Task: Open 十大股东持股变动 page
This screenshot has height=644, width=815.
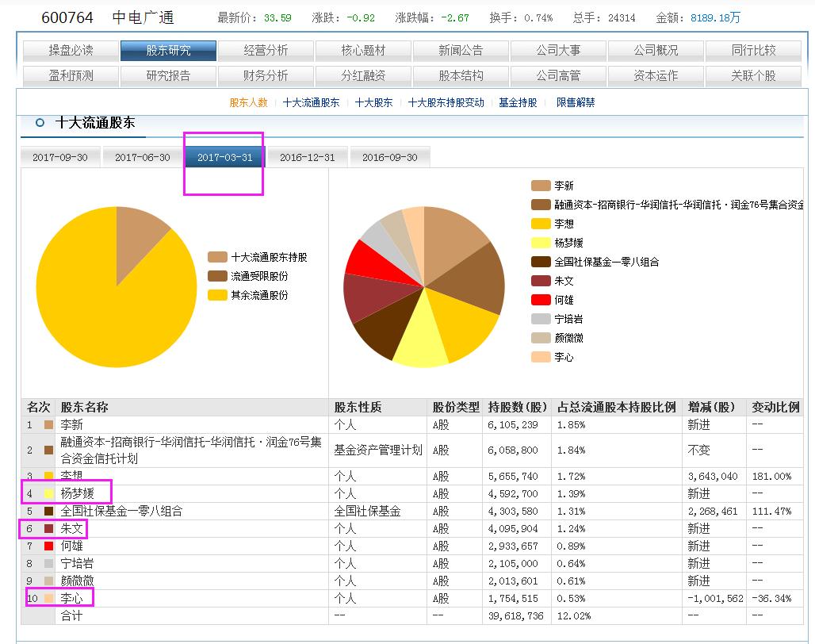Action: [448, 103]
